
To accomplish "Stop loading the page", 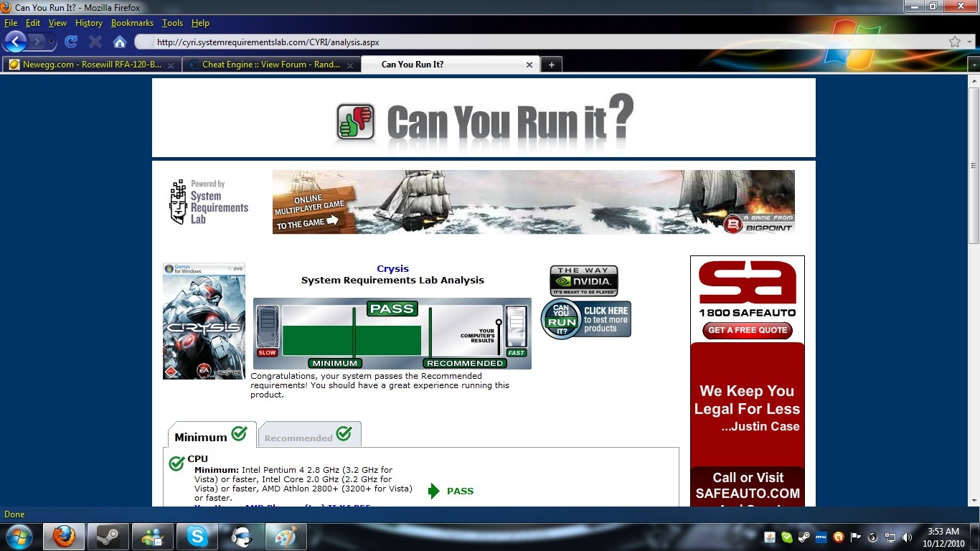I will coord(95,42).
